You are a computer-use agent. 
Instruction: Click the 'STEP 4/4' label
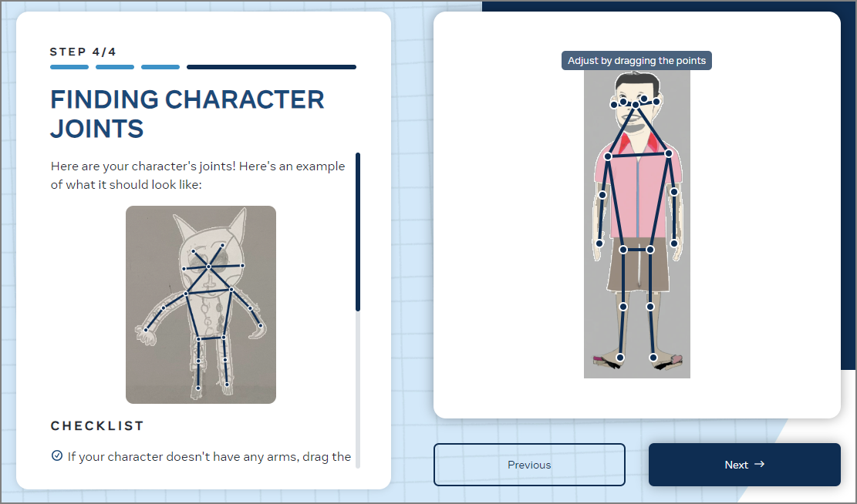pos(83,52)
